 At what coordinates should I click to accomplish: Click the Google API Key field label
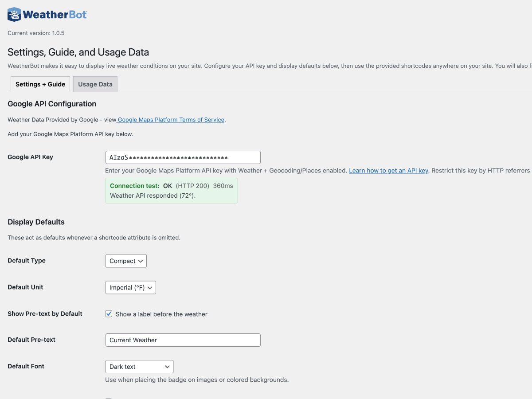[30, 157]
